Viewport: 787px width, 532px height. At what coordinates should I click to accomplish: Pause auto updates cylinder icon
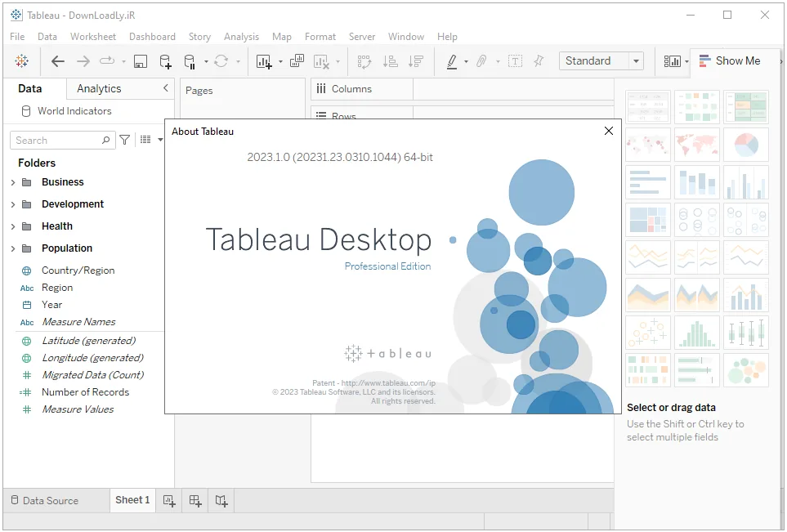(190, 61)
